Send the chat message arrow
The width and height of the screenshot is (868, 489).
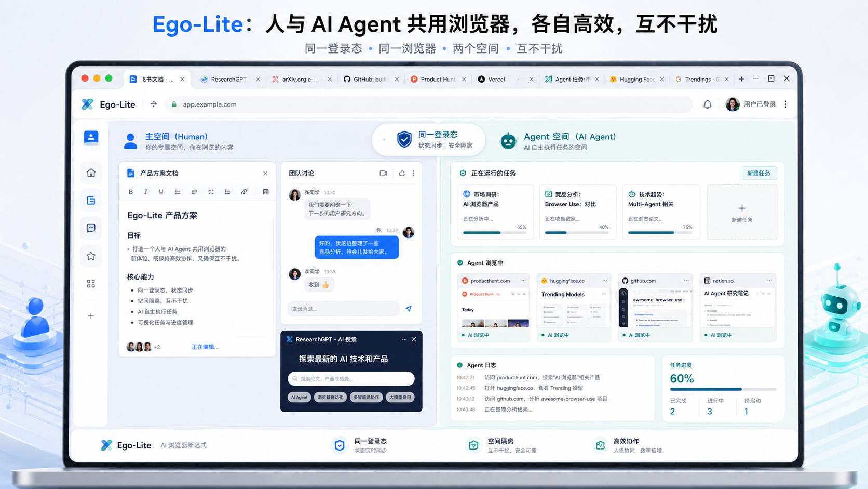pos(409,309)
